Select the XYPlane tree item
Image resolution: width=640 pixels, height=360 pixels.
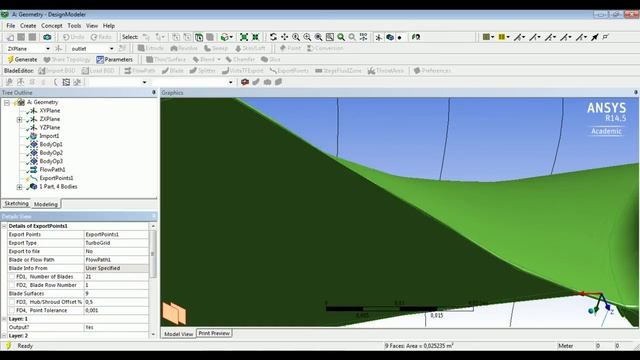click(50, 111)
